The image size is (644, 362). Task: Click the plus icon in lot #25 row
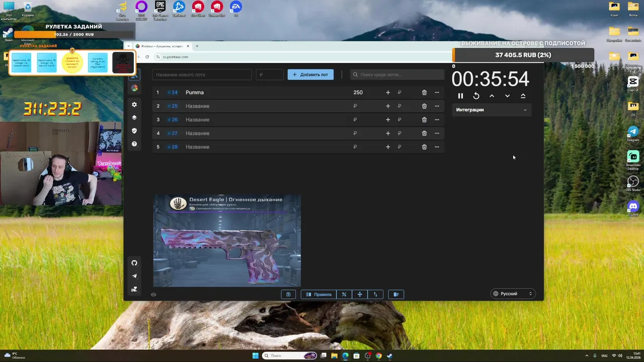tap(388, 106)
